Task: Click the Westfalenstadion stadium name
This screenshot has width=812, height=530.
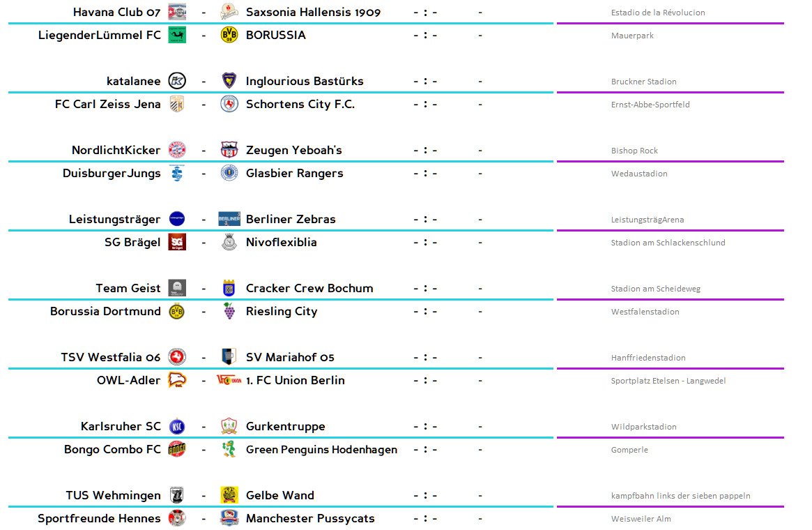Action: pyautogui.click(x=645, y=311)
